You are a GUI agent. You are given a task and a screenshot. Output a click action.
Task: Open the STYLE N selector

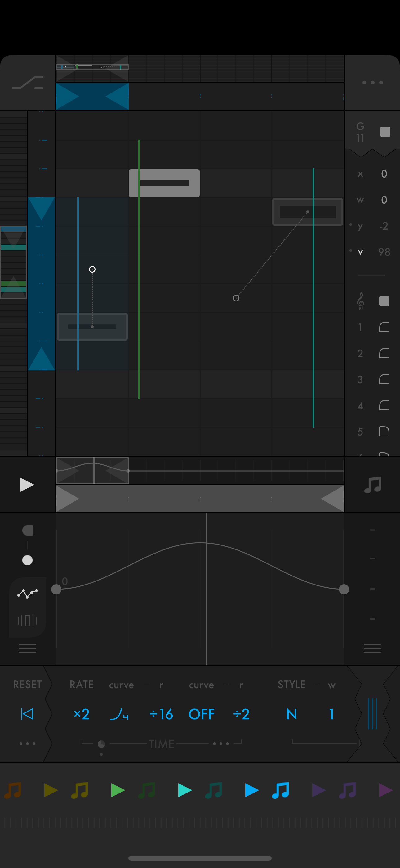pos(291,714)
